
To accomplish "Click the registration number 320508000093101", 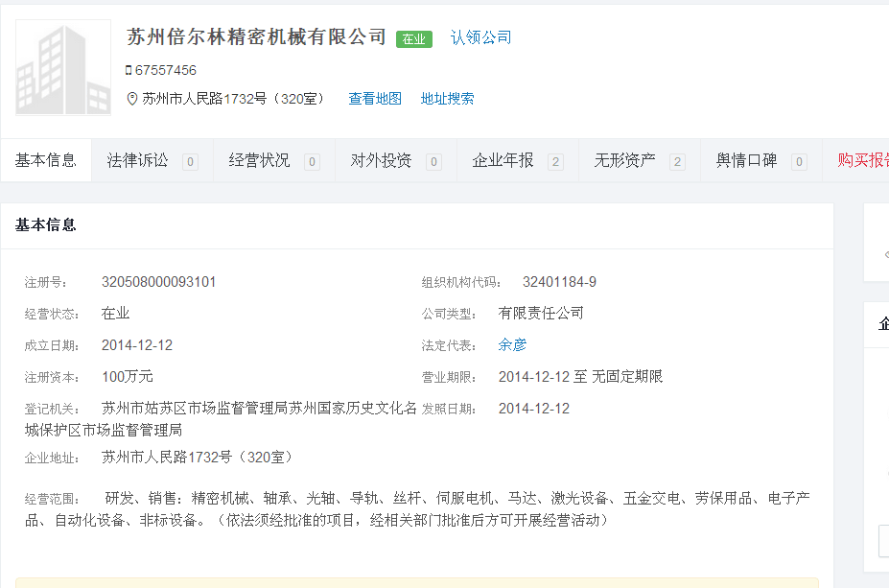I will point(158,282).
